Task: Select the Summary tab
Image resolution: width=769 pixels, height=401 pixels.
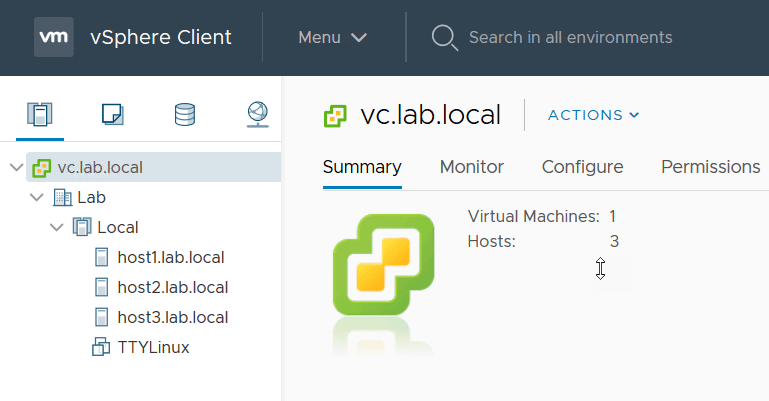Action: [362, 167]
